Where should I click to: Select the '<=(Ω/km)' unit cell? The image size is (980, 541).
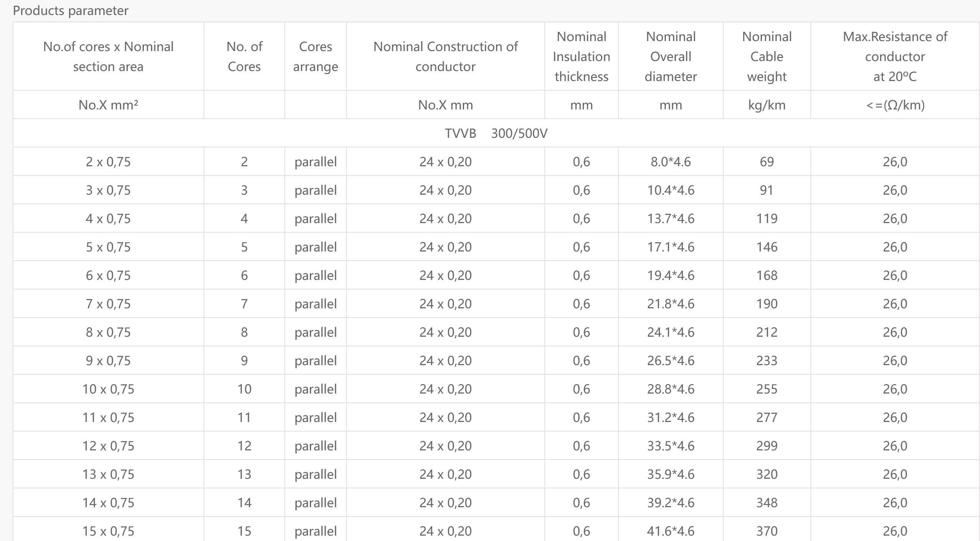[895, 105]
